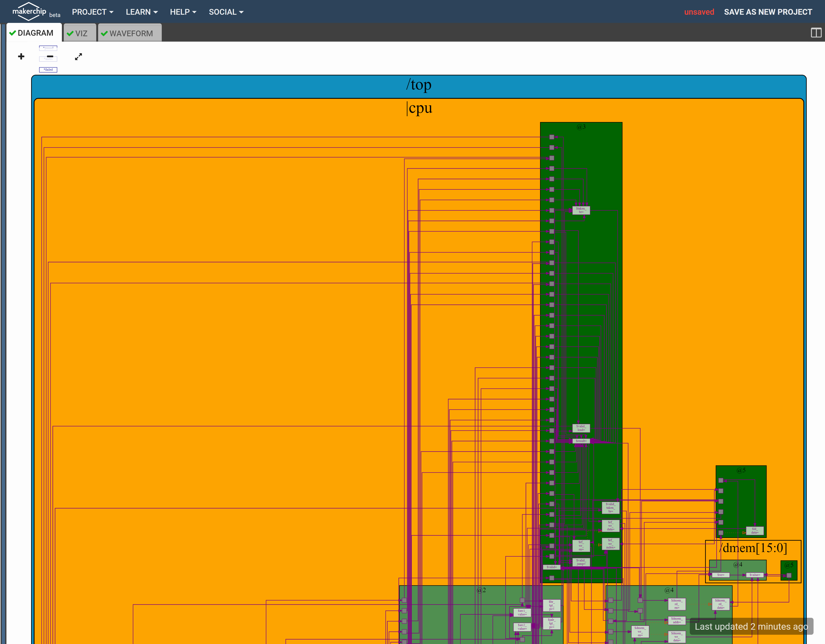Click the split pane layout icon
Image resolution: width=825 pixels, height=644 pixels.
tap(816, 33)
